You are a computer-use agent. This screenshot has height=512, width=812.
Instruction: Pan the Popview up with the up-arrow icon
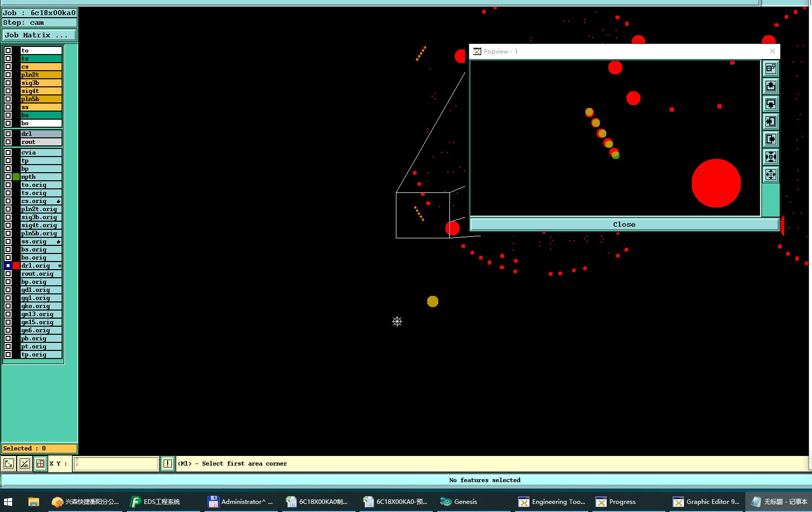pyautogui.click(x=771, y=86)
